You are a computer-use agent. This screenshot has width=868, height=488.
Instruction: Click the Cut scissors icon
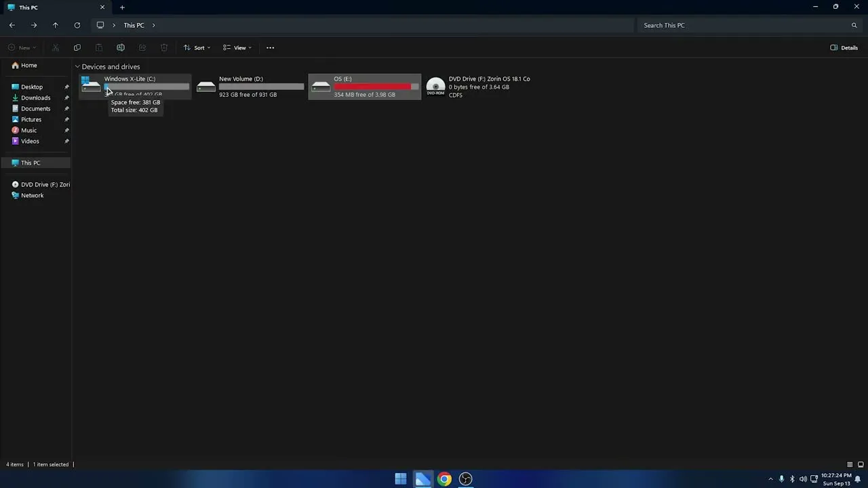(56, 47)
